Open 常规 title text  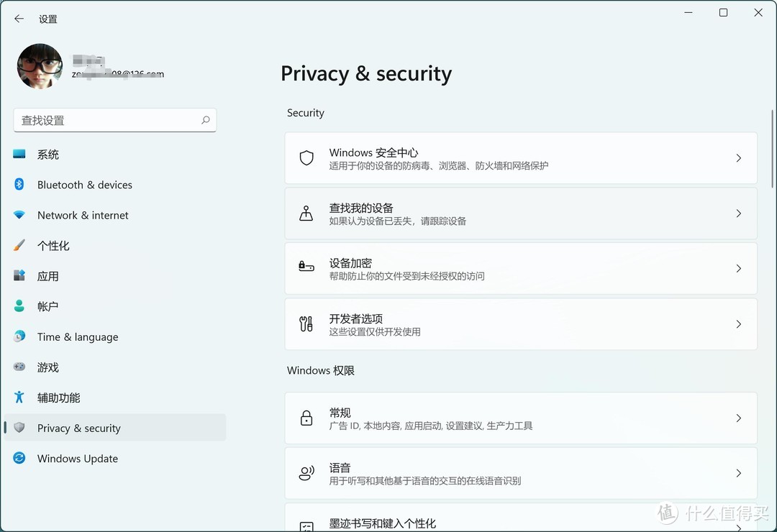click(340, 413)
